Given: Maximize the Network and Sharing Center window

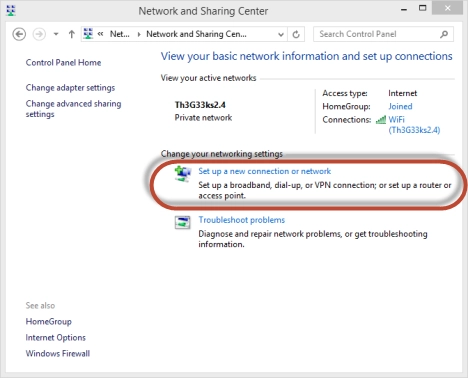Looking at the screenshot, I should point(422,8).
